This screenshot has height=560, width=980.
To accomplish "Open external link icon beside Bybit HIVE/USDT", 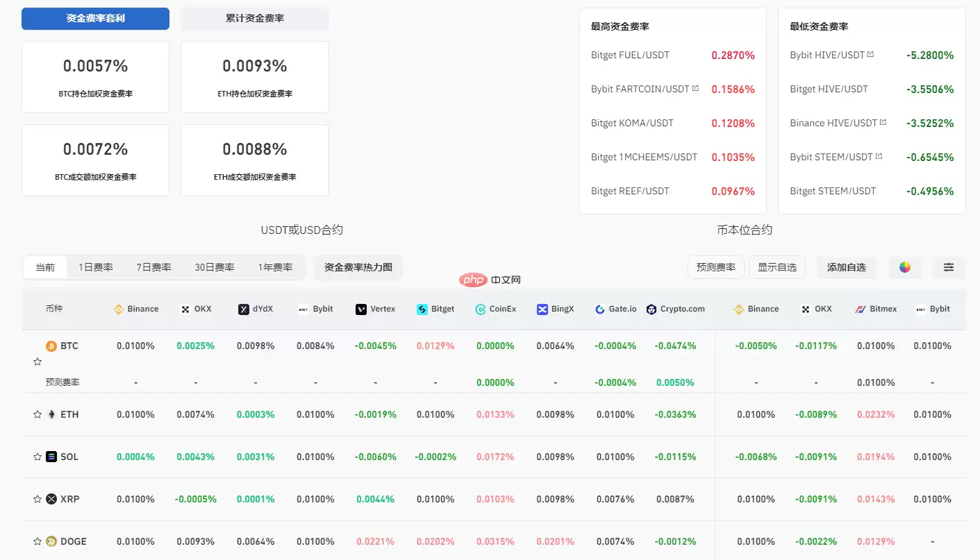I will pos(871,54).
